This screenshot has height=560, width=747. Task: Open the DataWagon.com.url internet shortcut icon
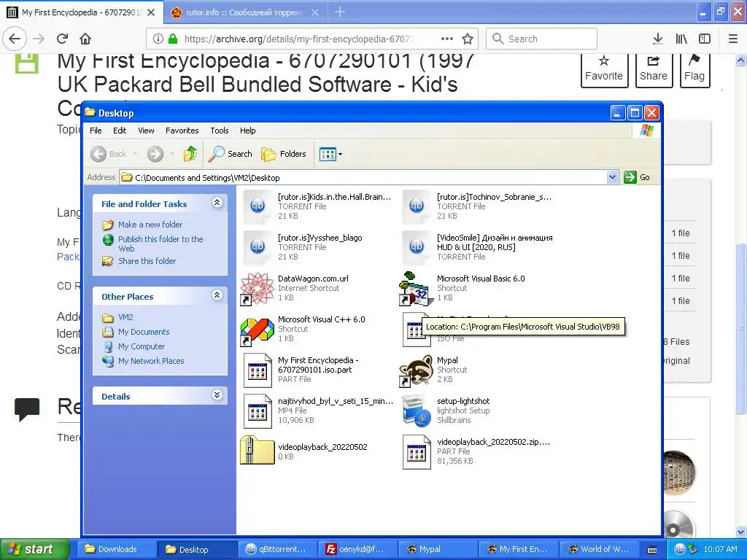pos(258,288)
